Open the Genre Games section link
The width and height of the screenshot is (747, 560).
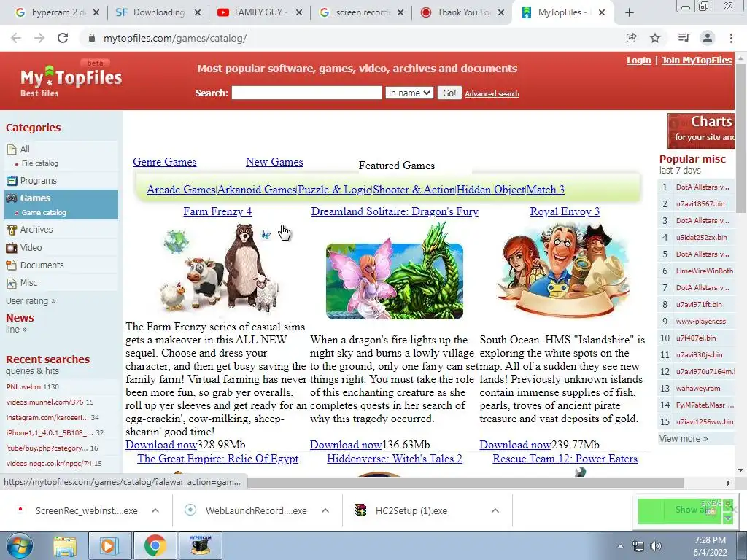click(x=164, y=162)
